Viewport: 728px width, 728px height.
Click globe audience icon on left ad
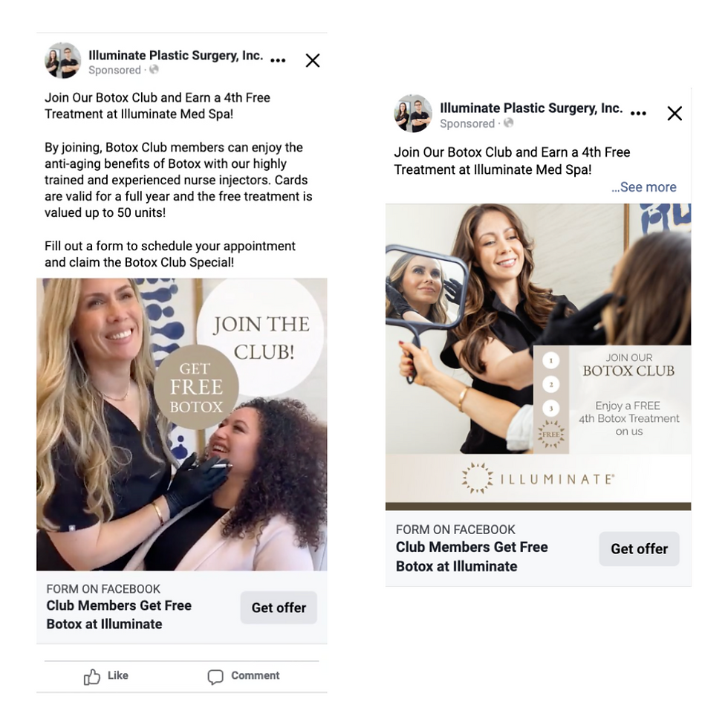click(x=155, y=70)
